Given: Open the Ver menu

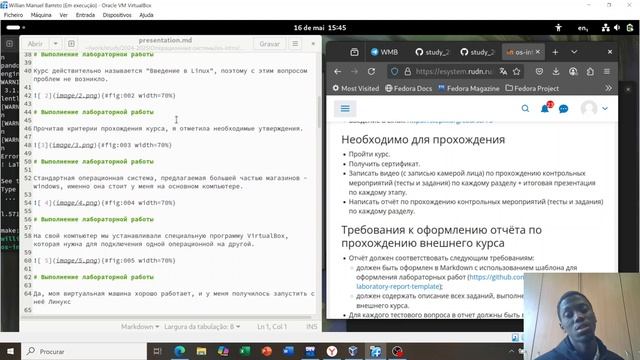Looking at the screenshot, I should (63, 15).
